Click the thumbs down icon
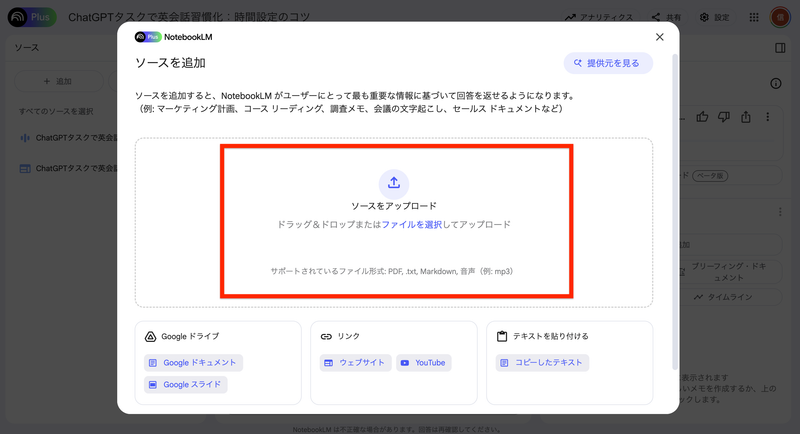The height and width of the screenshot is (434, 800). pyautogui.click(x=724, y=117)
